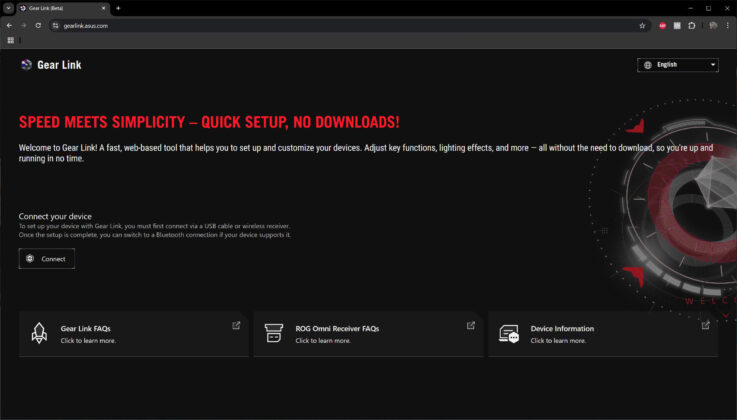Click the address bar showing gearlink.asus.com
This screenshot has width=737, height=420.
[x=349, y=25]
